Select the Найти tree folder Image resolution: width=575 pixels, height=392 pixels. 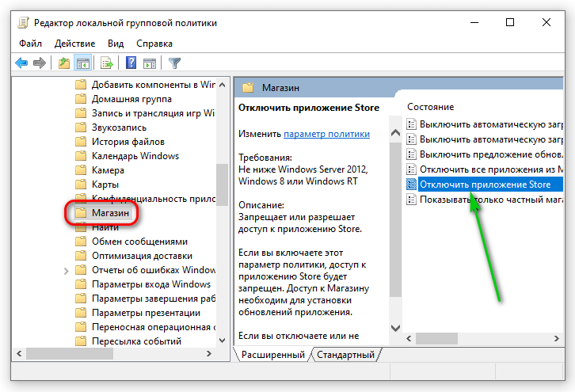[x=105, y=227]
